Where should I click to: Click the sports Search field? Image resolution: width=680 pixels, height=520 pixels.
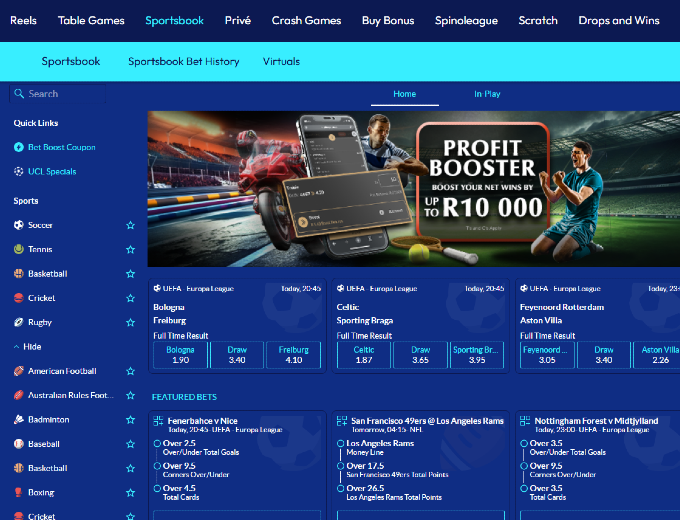click(x=57, y=94)
